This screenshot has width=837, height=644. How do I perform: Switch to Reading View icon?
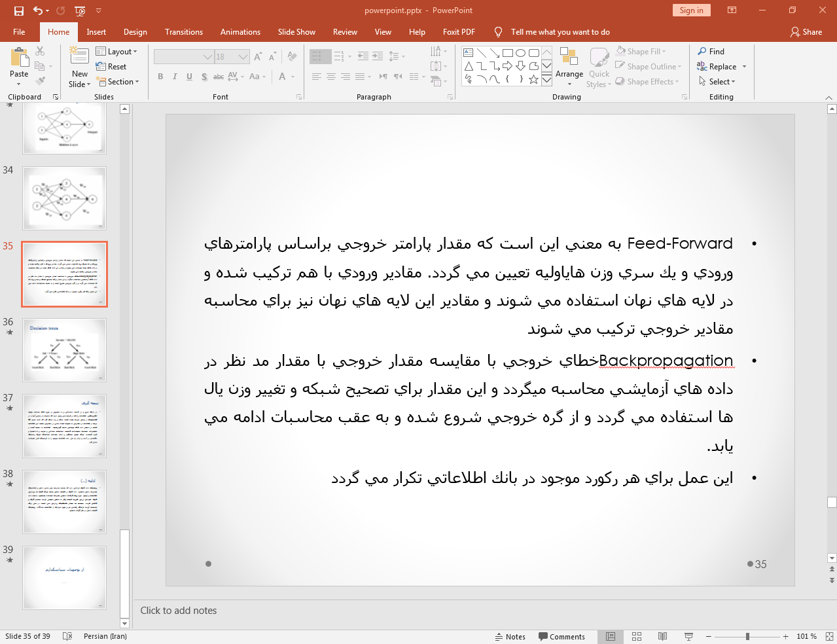[662, 637]
